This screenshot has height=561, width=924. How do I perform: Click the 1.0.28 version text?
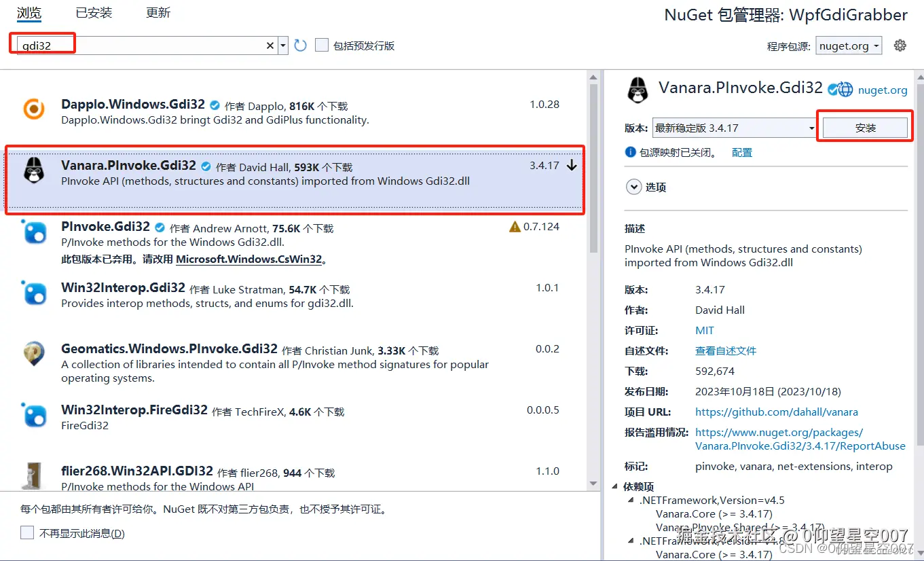544,105
